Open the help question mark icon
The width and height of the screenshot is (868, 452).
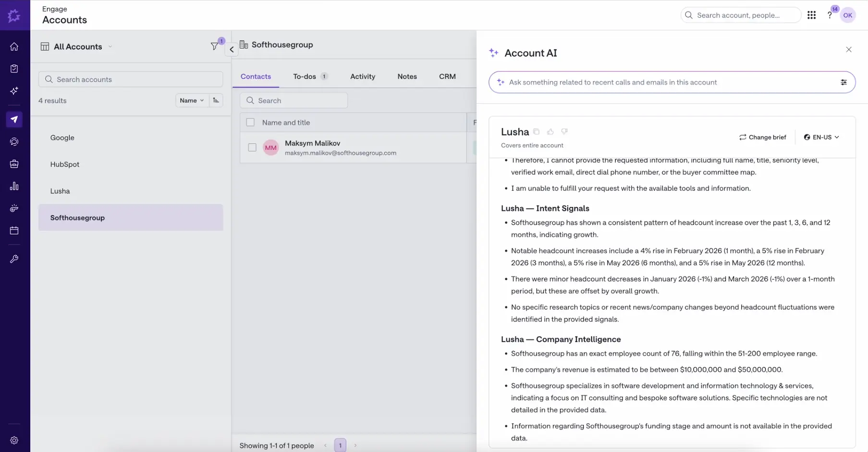coord(830,15)
